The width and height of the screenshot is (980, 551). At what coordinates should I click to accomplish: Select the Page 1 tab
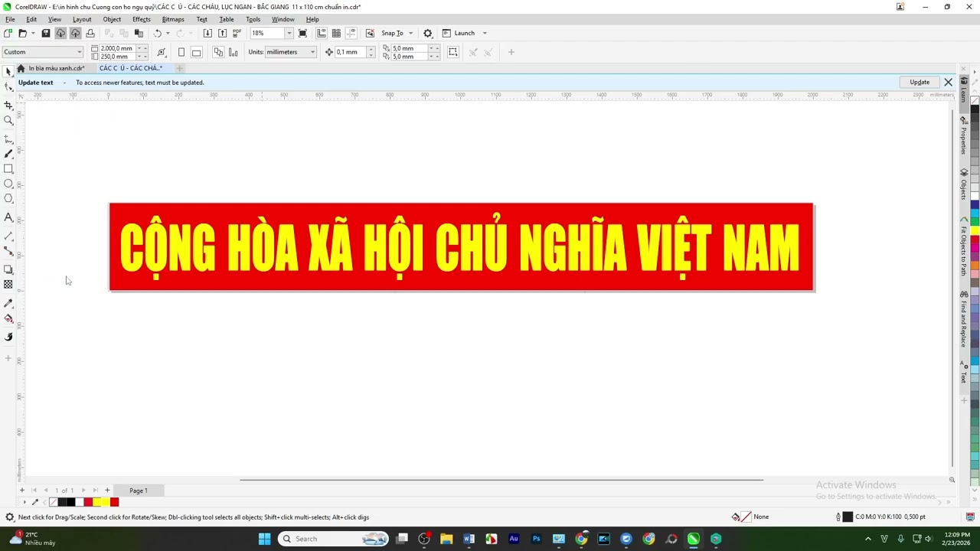click(139, 491)
